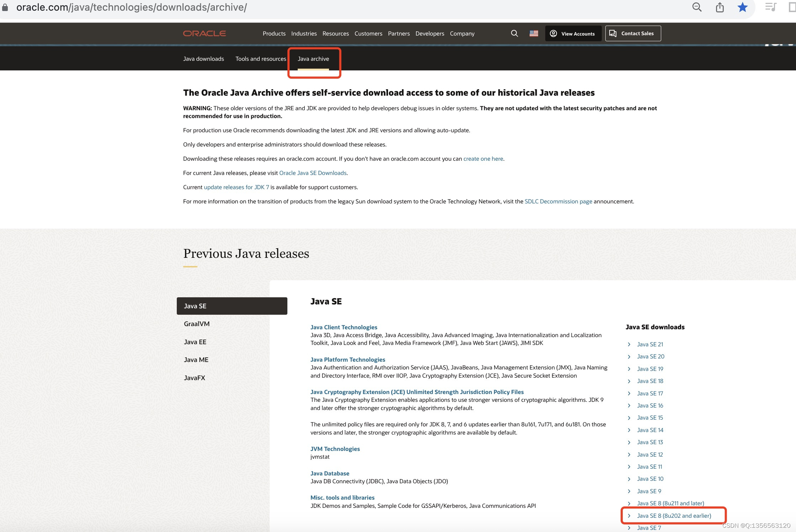The height and width of the screenshot is (532, 796).
Task: Select the Java archive tab
Action: click(x=313, y=59)
